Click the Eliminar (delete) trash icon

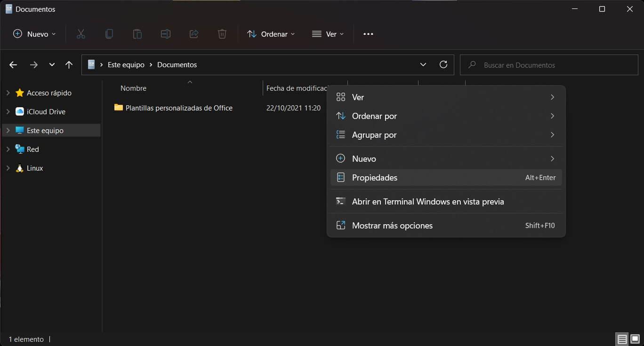(x=222, y=33)
